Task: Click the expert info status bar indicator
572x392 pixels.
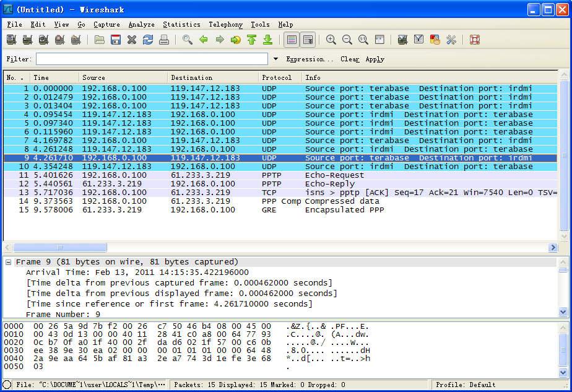Action: (7, 385)
